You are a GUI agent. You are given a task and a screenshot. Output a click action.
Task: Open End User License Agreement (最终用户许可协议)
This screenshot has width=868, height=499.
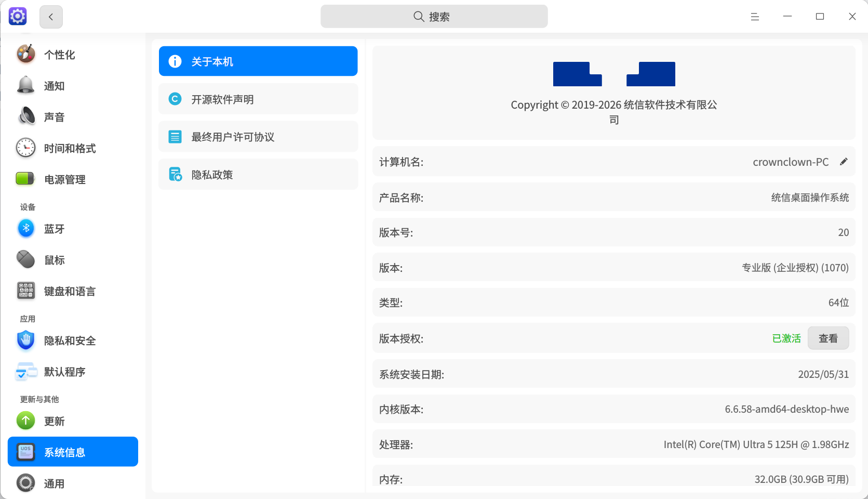(x=258, y=137)
